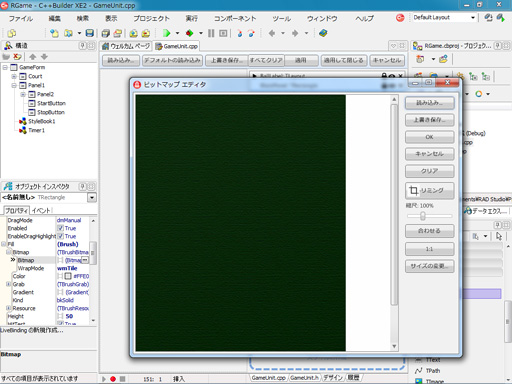Click the help book icon in toolbar
Viewport: 512px width, 384px height.
(x=323, y=33)
